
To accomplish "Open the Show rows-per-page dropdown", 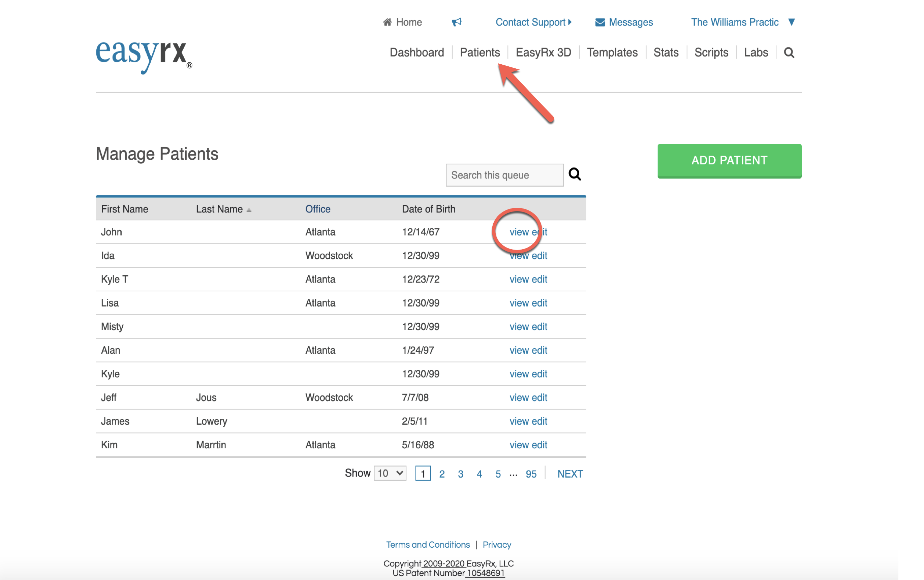I will coord(390,473).
